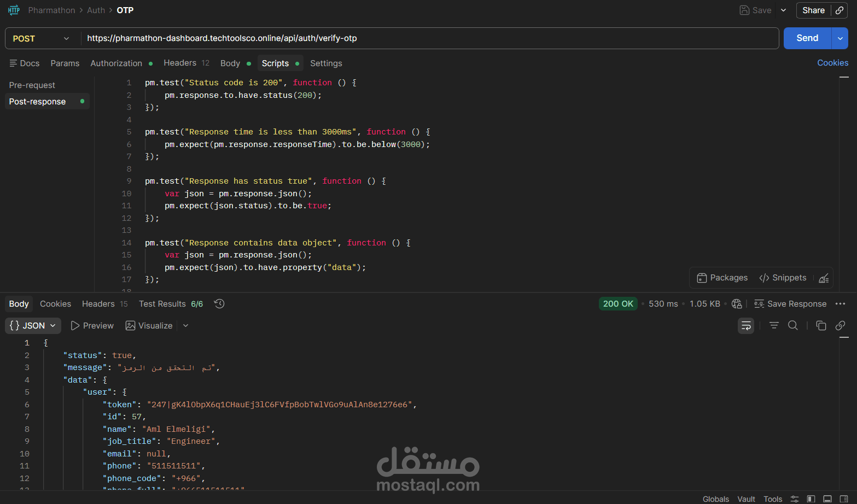Click the search magnifier in response body

(x=792, y=326)
